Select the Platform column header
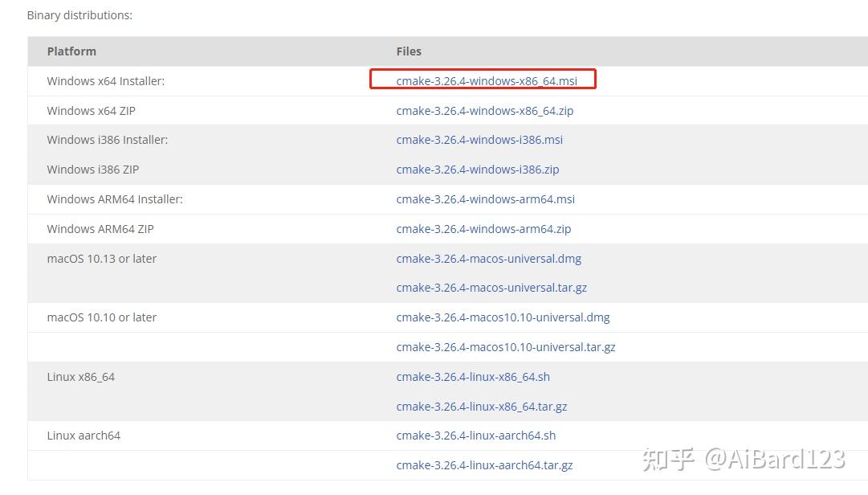868x495 pixels. (71, 51)
